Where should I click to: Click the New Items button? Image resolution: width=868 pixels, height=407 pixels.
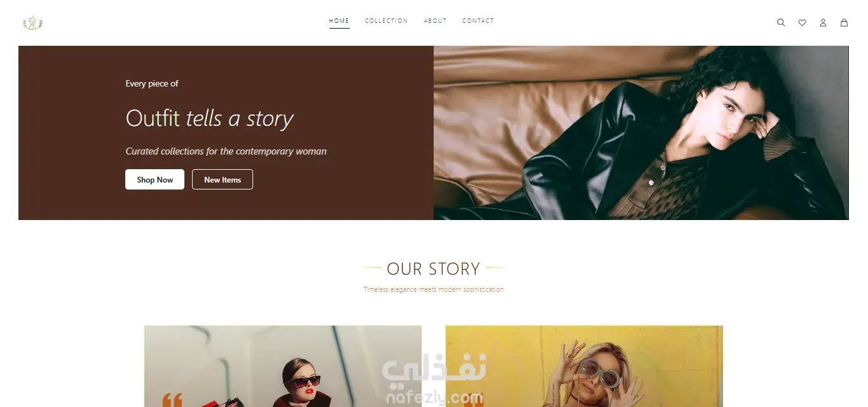tap(223, 179)
